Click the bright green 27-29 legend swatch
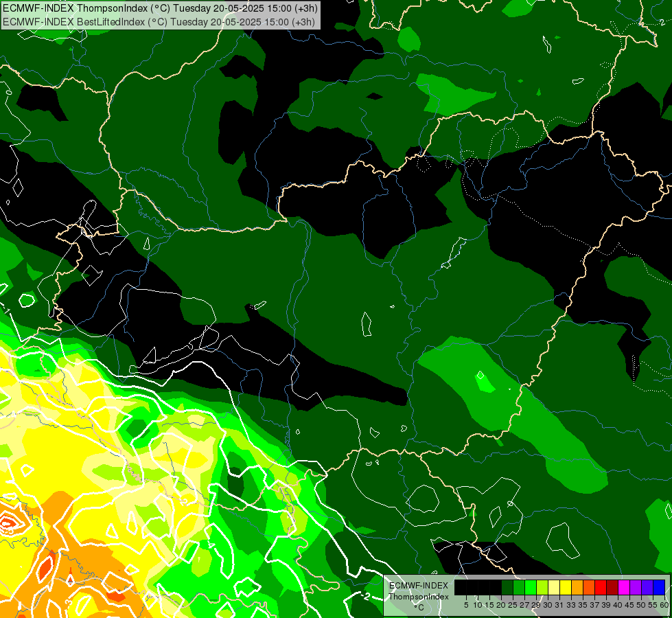 click(531, 587)
